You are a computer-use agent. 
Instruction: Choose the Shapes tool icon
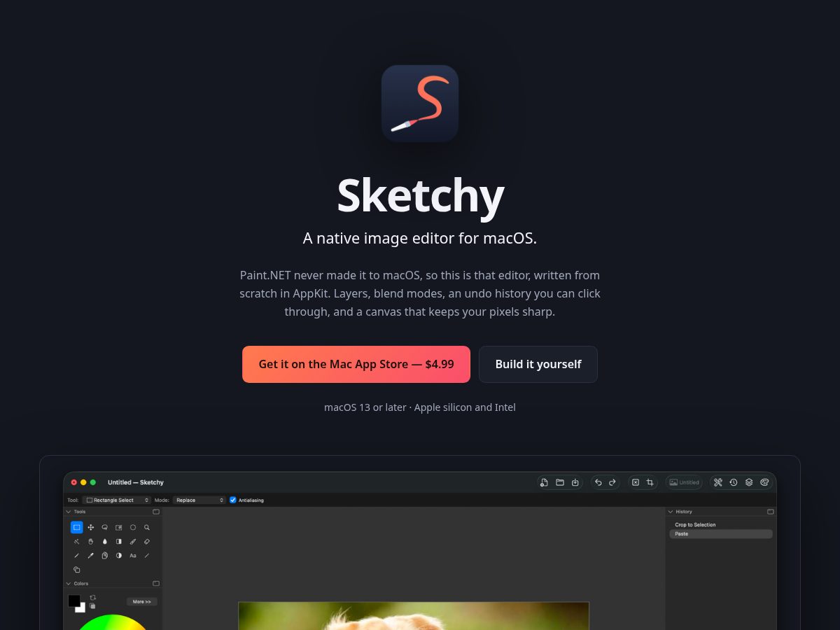[x=77, y=570]
